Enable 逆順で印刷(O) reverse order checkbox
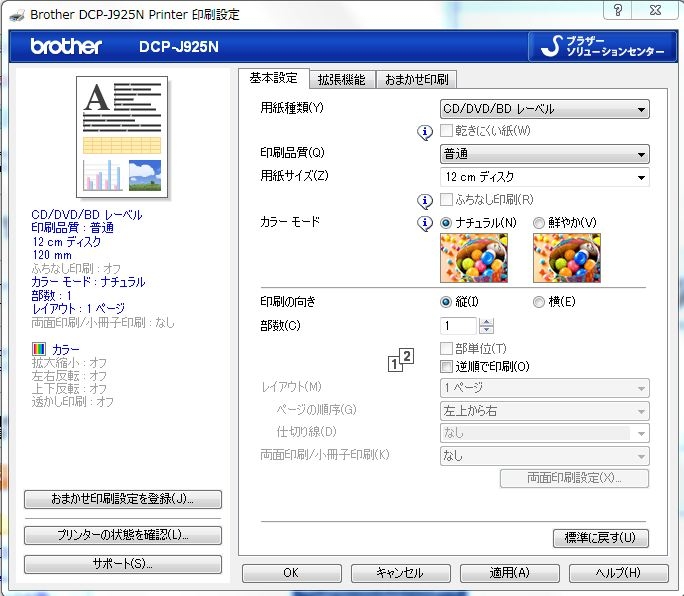This screenshot has height=596, width=684. (x=446, y=366)
